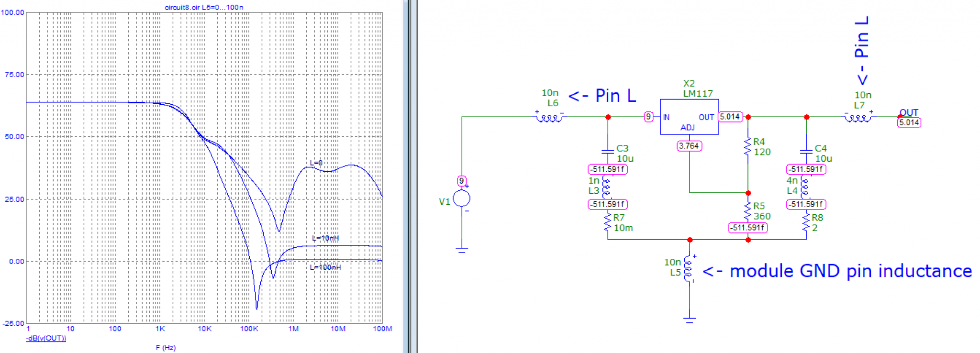Click the -25.00 y-axis label
The image size is (980, 353).
tap(13, 323)
